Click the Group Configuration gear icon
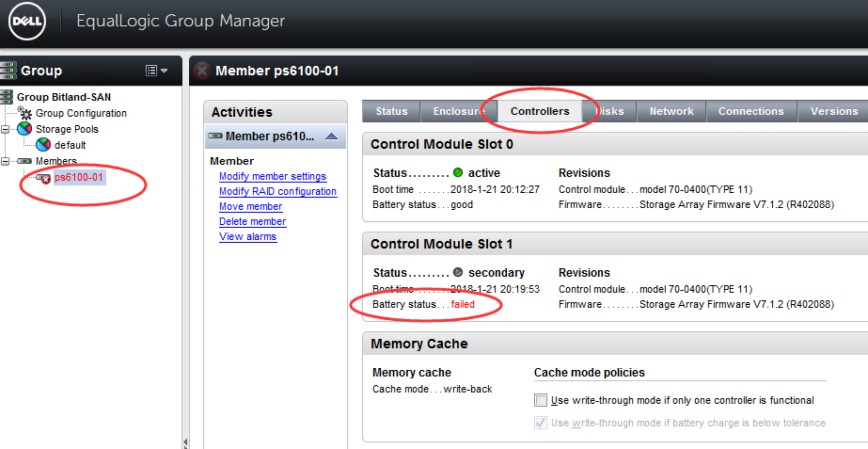The width and height of the screenshot is (868, 449). tap(26, 114)
